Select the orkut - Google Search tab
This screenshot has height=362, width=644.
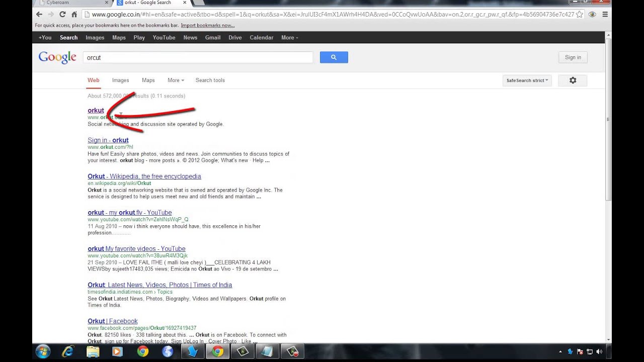151,3
